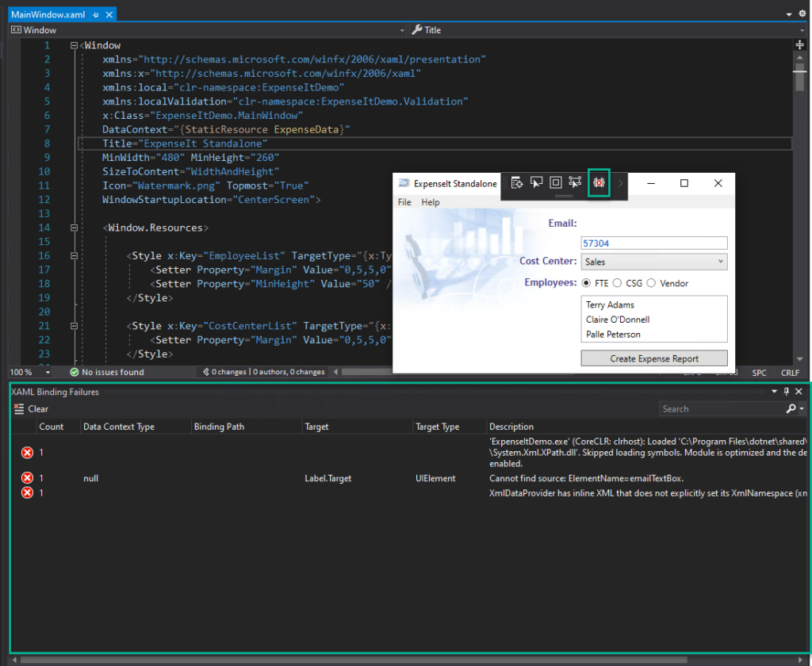This screenshot has height=666, width=812.
Task: Toggle the display layout adorners icon
Action: (x=556, y=182)
